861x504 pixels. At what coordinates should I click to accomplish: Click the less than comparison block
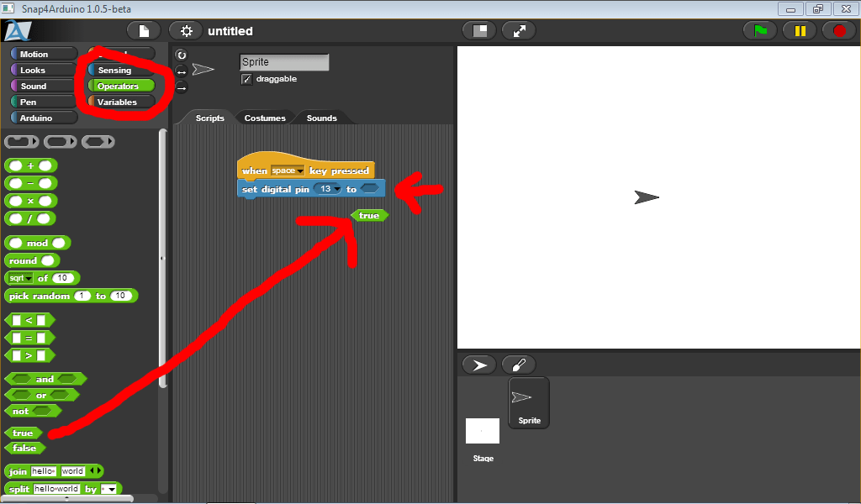click(x=29, y=320)
